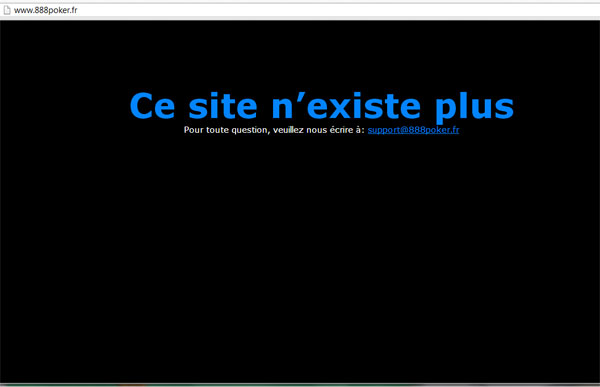The height and width of the screenshot is (387, 600).
Task: Click the page icon beside the URL
Action: [x=7, y=10]
